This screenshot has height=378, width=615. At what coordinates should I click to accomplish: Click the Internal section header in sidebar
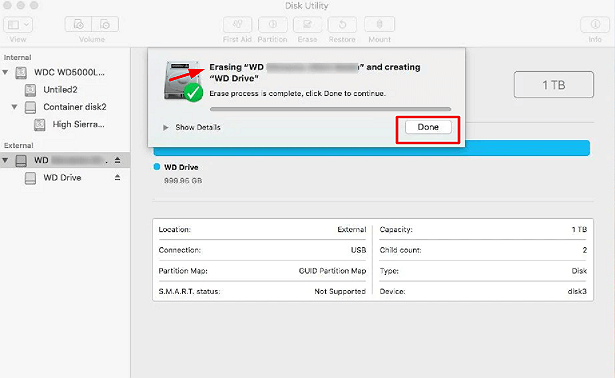pyautogui.click(x=17, y=57)
